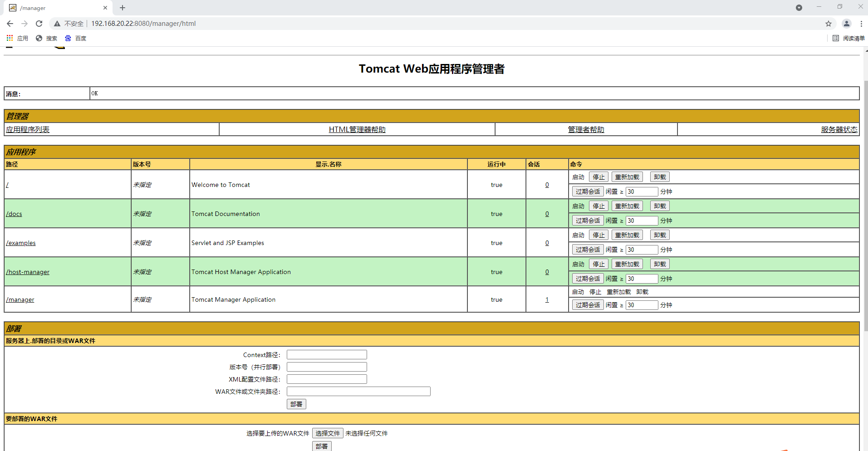Stop the /examples application
Viewport: 868px width, 451px height.
(x=599, y=235)
